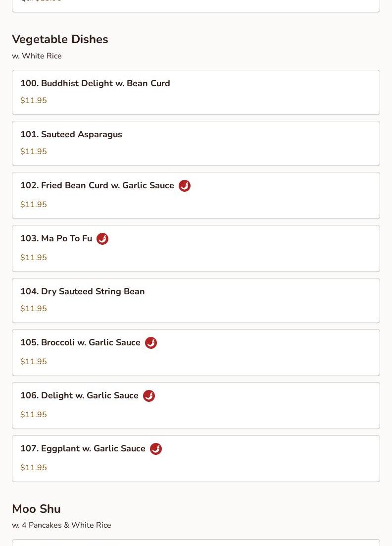This screenshot has width=392, height=546.
Task: Click the Vegetable Dishes section heading
Action: [60, 39]
